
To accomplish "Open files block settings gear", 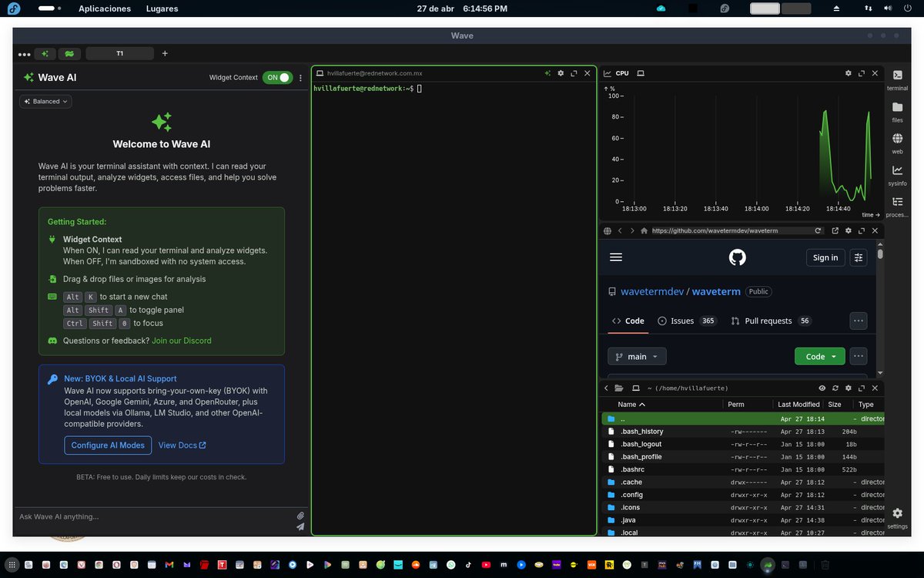I will click(849, 388).
